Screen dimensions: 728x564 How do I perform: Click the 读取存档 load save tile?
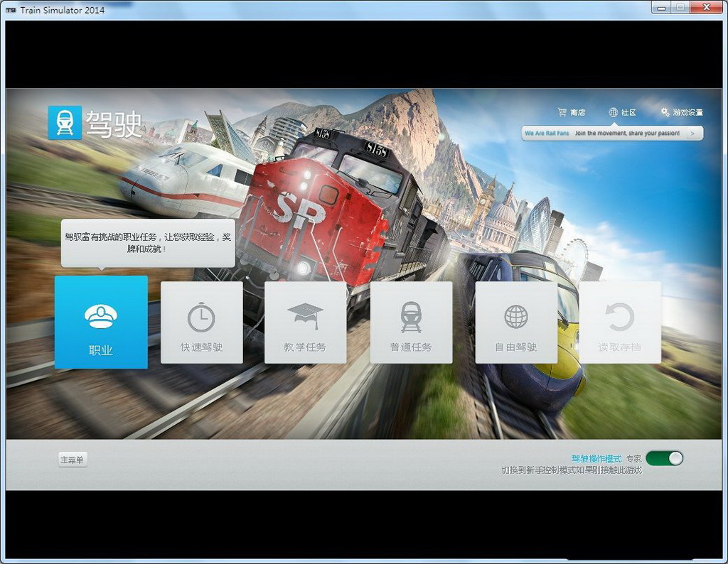[x=619, y=322]
